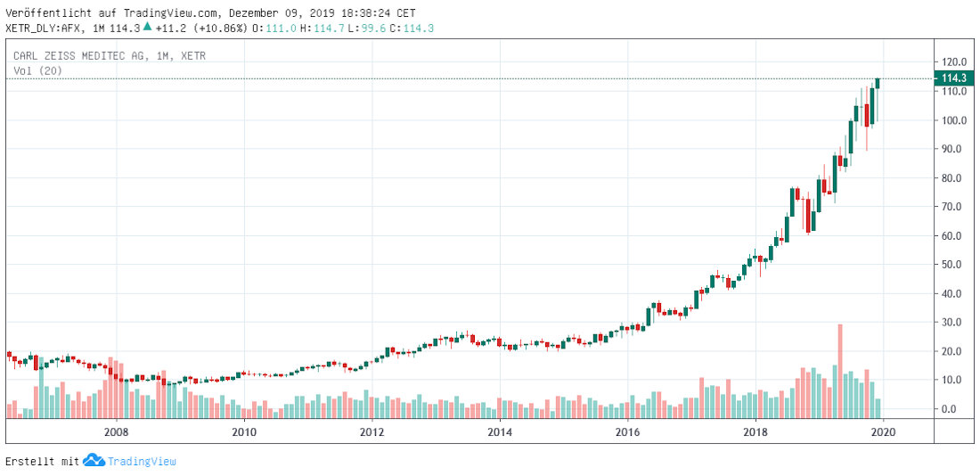The width and height of the screenshot is (980, 476).
Task: Select the 114.3 current price tag
Action: (955, 78)
